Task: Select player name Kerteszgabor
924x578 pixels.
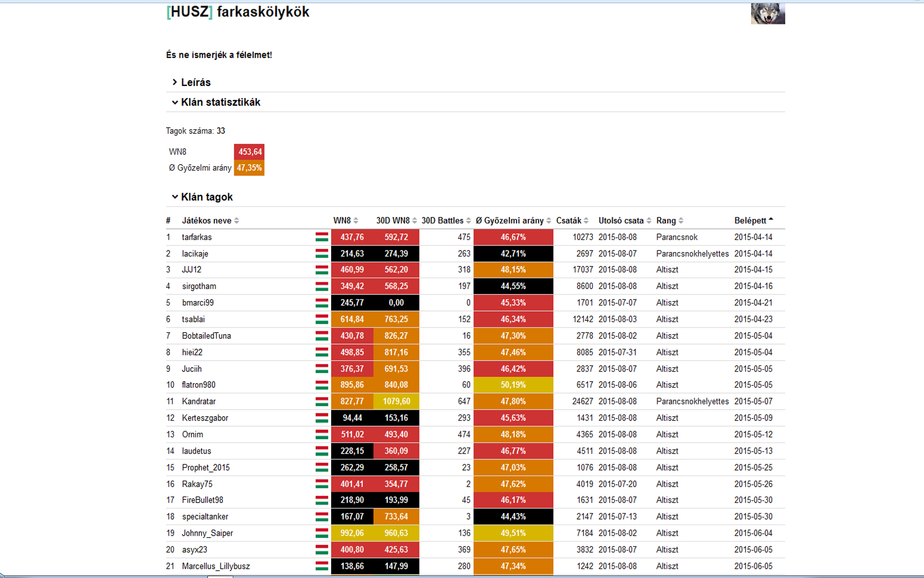Action: [x=205, y=418]
